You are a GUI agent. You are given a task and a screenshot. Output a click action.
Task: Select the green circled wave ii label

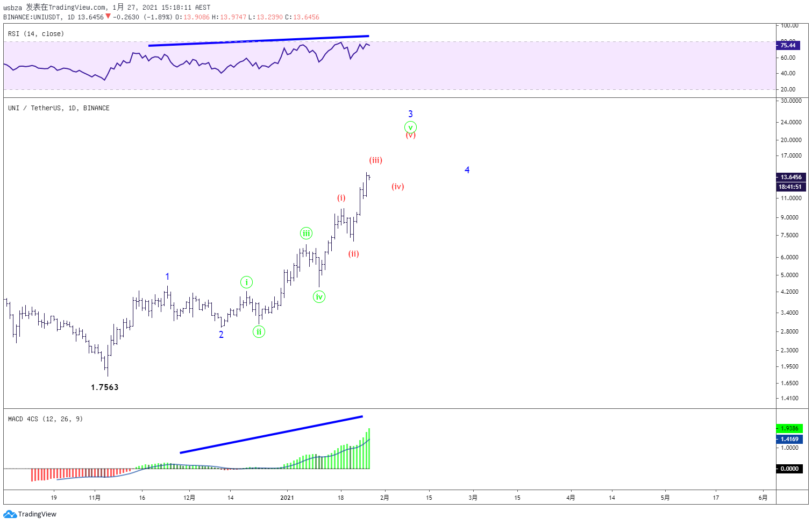(259, 332)
